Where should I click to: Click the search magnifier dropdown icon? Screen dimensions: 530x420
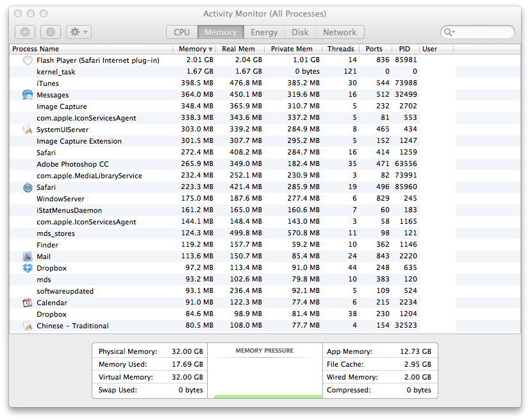(449, 32)
